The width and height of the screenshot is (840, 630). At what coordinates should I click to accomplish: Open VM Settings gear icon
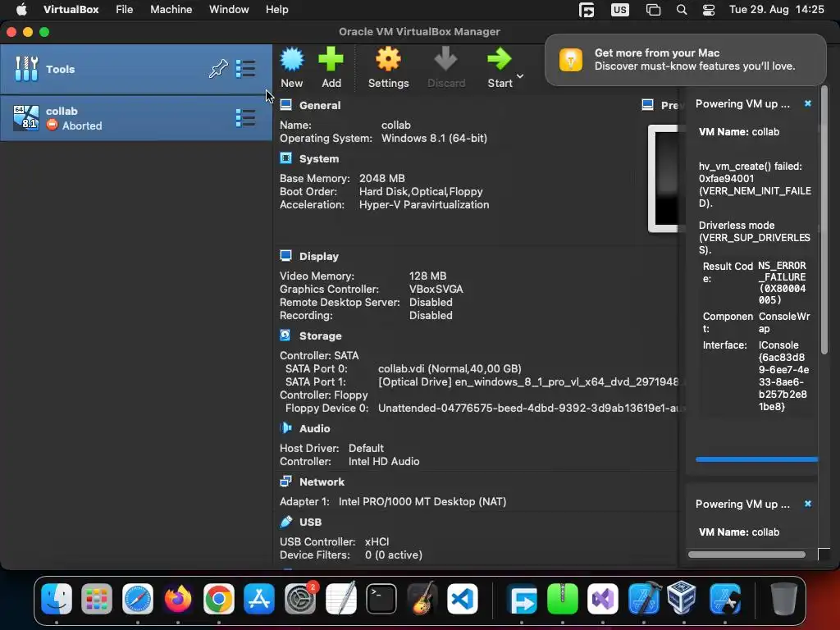coord(388,59)
